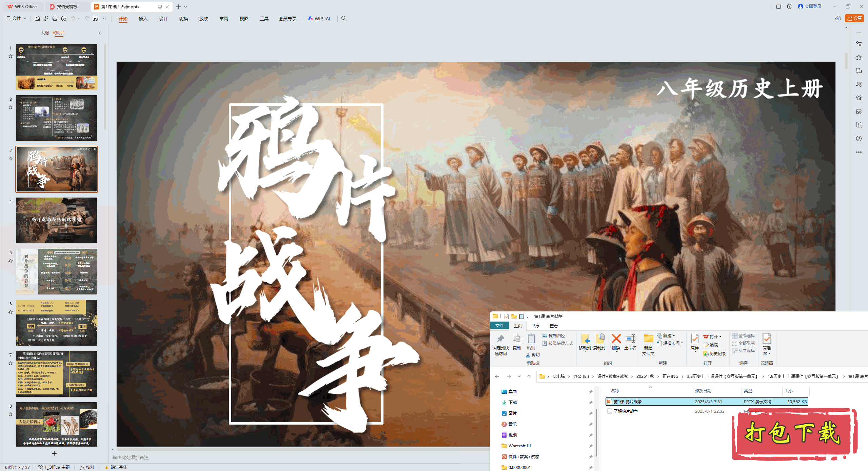The height and width of the screenshot is (471, 868).
Task: Open the magic beautify pen in the right sidebar
Action: click(859, 84)
